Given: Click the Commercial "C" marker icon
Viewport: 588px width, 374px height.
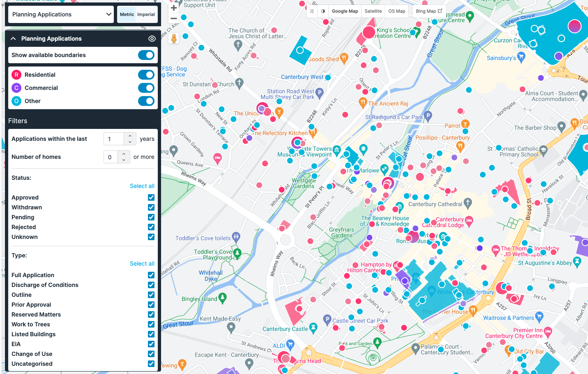Looking at the screenshot, I should 16,88.
